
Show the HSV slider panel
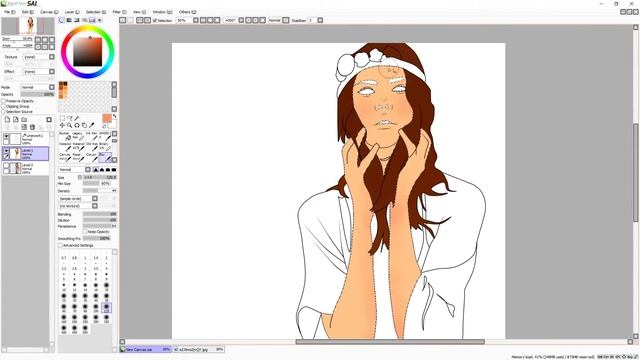click(x=76, y=20)
